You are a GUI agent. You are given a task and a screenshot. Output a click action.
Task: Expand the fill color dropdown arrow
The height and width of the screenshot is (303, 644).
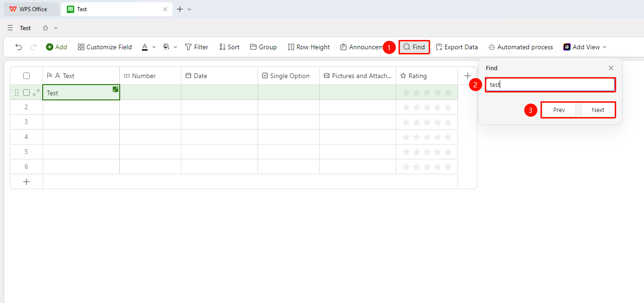pyautogui.click(x=175, y=47)
